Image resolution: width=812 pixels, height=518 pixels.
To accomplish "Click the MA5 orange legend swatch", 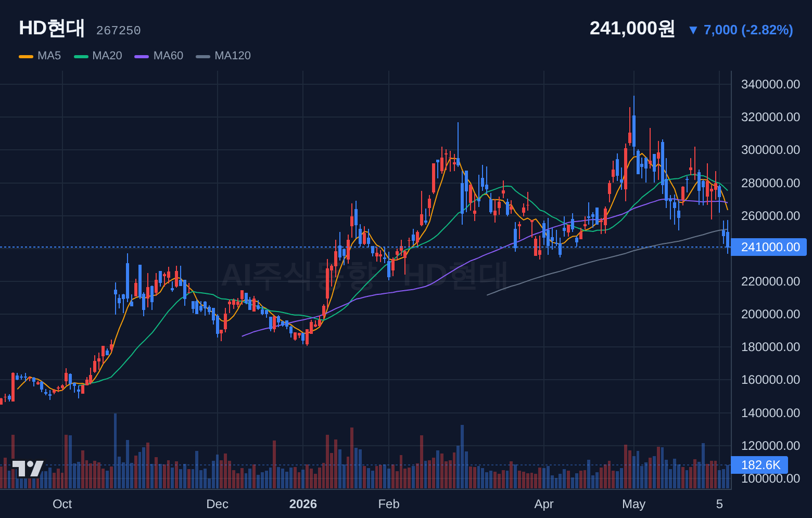I will point(26,56).
